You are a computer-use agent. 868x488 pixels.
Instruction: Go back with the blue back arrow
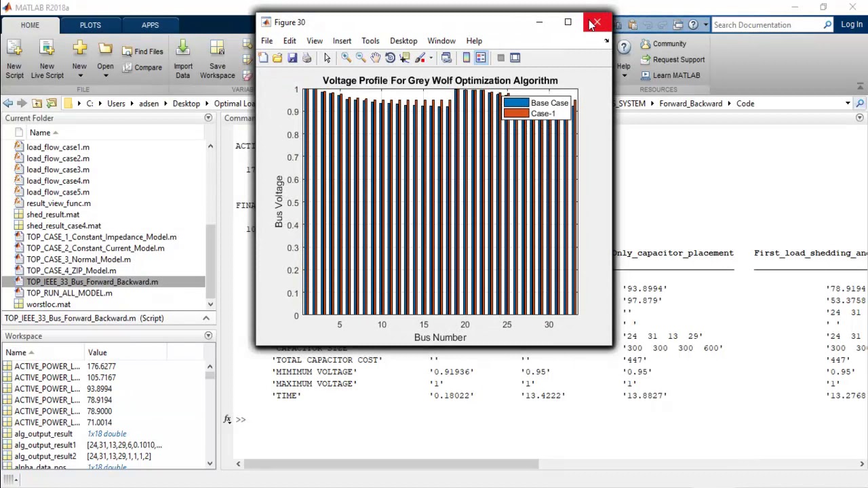tap(7, 104)
